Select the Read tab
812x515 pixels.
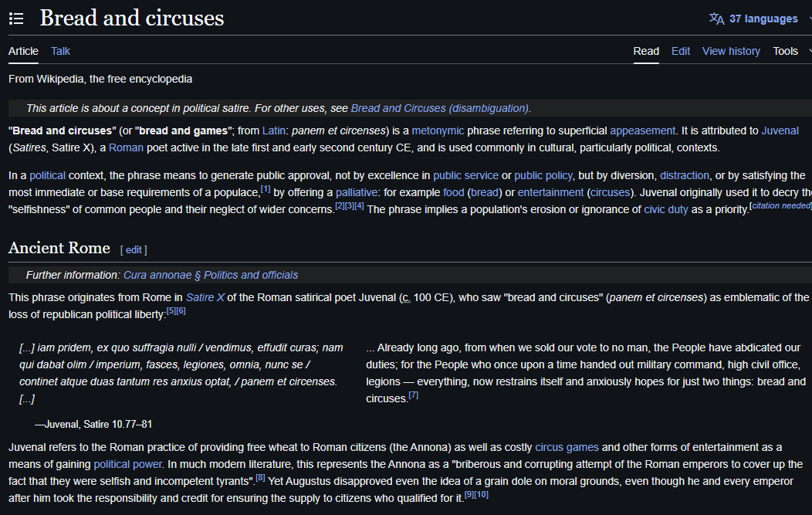click(x=646, y=51)
